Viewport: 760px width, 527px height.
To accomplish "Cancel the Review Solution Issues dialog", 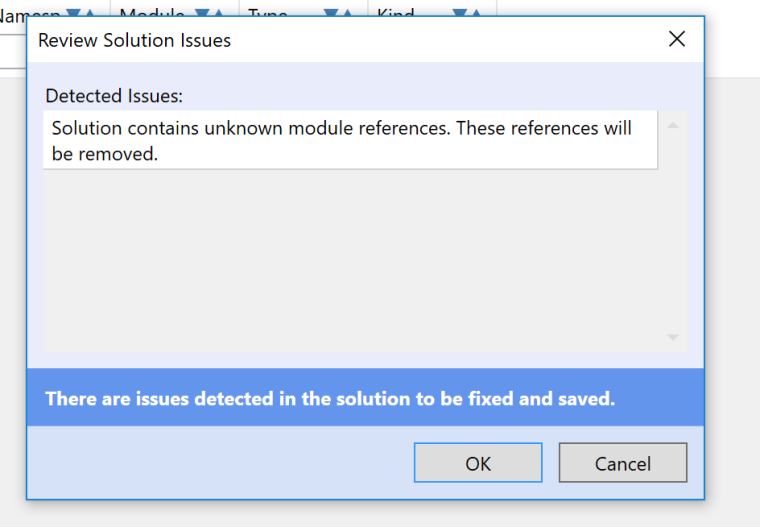I will coord(622,463).
